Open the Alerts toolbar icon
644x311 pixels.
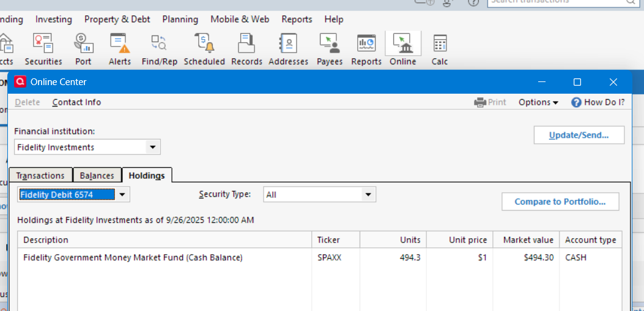[x=119, y=50]
